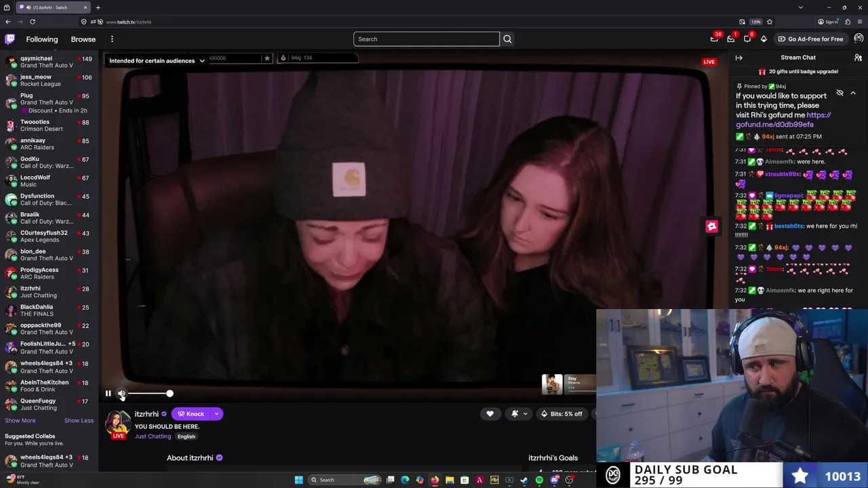
Task: Open qaymichael channel in sidebar
Action: 49,62
